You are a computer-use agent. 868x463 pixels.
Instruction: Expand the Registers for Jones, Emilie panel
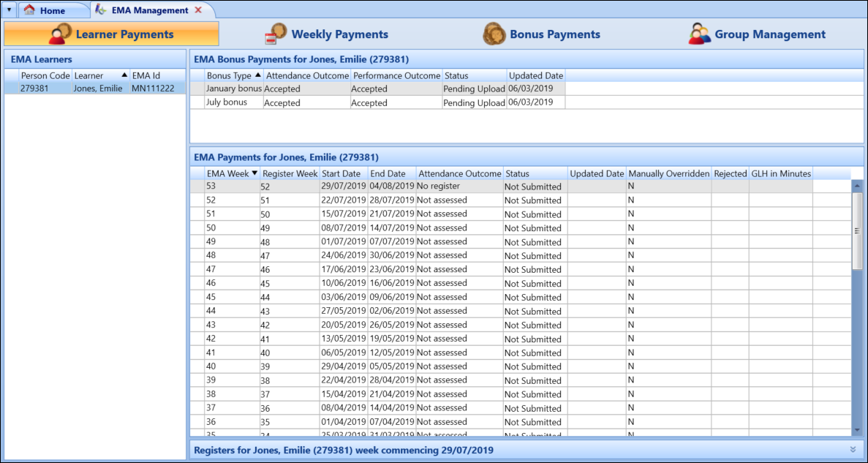852,450
